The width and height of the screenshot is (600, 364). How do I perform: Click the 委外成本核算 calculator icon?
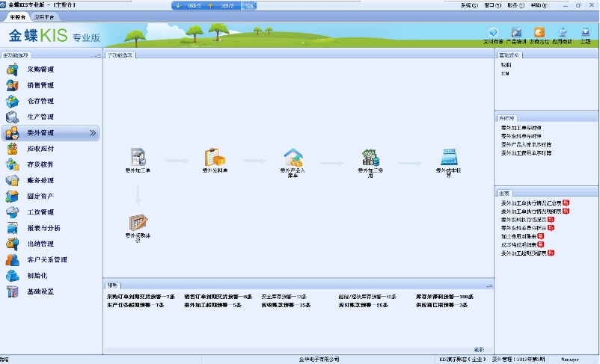pyautogui.click(x=449, y=157)
